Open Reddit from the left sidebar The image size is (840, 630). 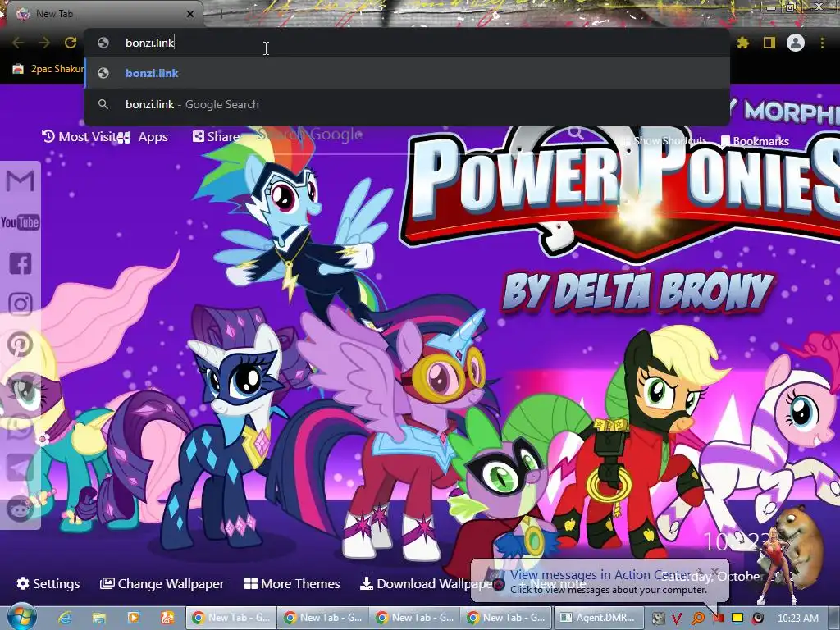click(20, 509)
